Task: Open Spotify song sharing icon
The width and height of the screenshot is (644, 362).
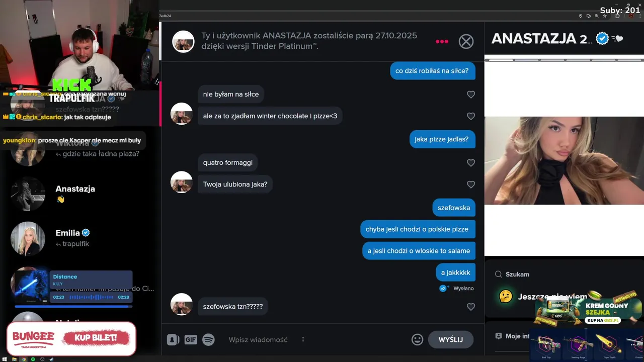Action: click(208, 340)
